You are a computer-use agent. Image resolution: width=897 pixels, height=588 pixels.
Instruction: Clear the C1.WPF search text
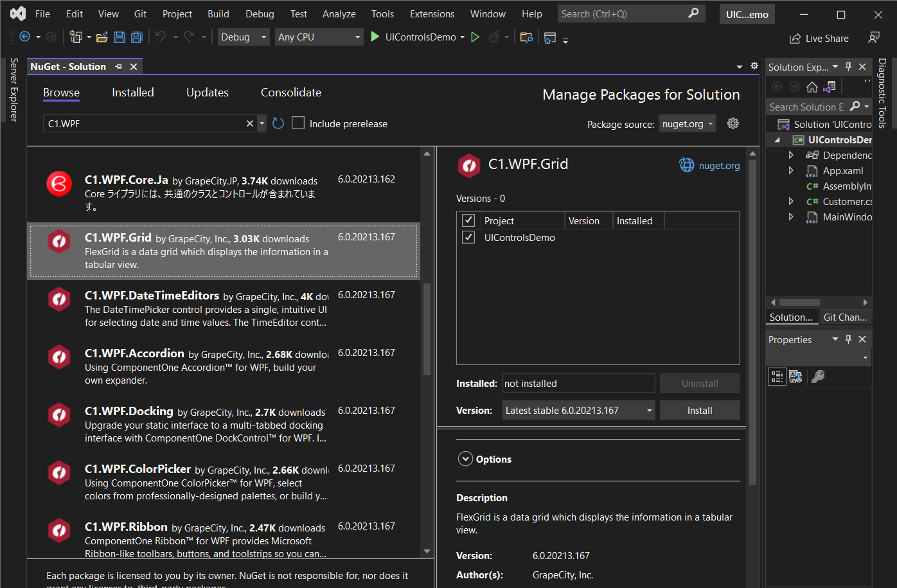[x=250, y=123]
